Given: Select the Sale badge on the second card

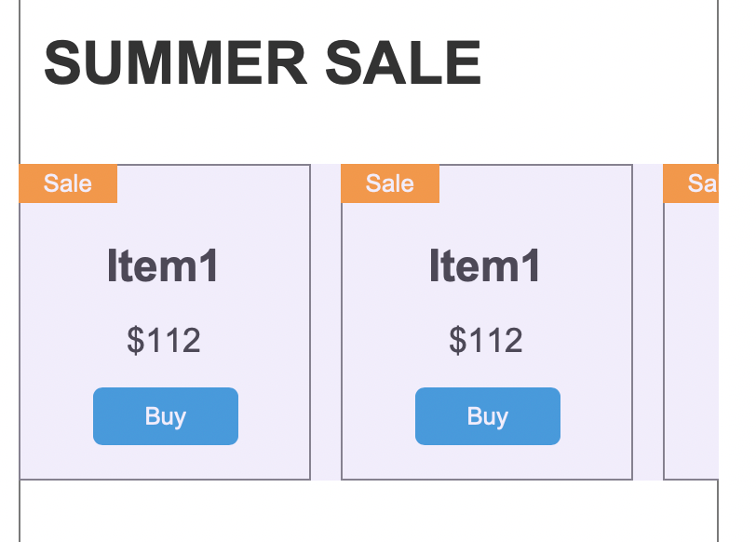Looking at the screenshot, I should (390, 183).
